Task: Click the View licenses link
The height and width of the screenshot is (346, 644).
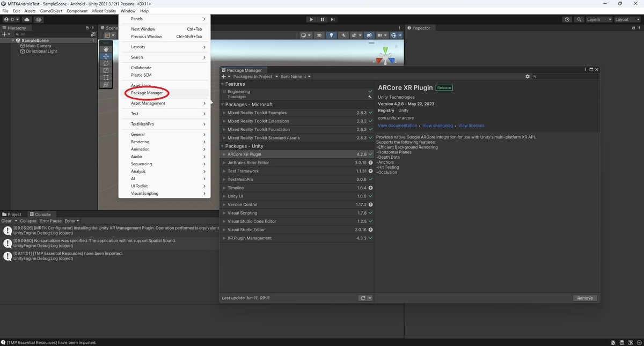Action: [x=471, y=126]
